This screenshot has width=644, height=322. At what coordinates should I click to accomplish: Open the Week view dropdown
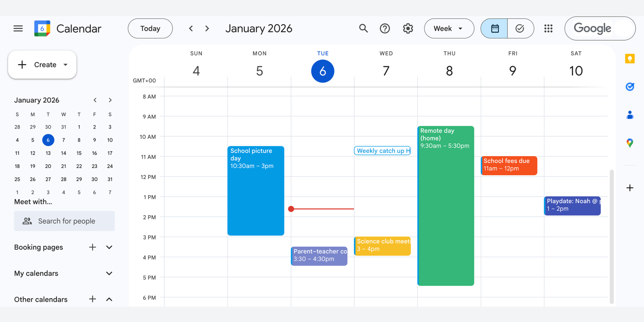tap(449, 28)
